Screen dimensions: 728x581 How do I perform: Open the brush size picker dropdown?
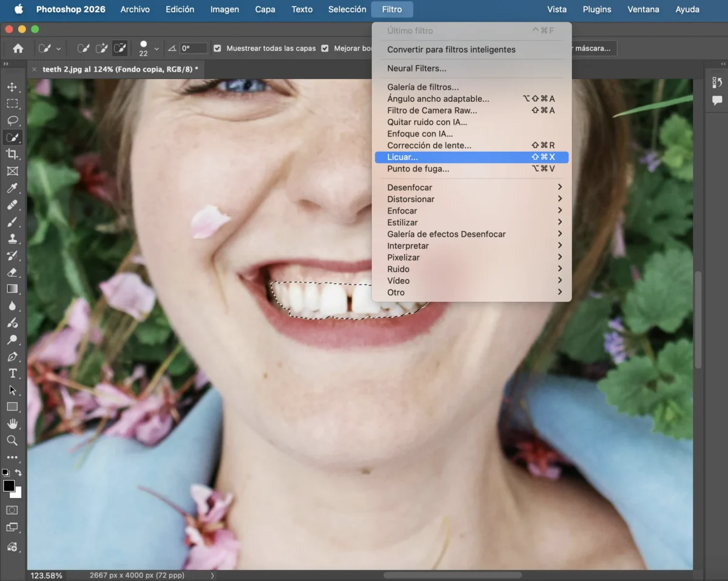[157, 49]
